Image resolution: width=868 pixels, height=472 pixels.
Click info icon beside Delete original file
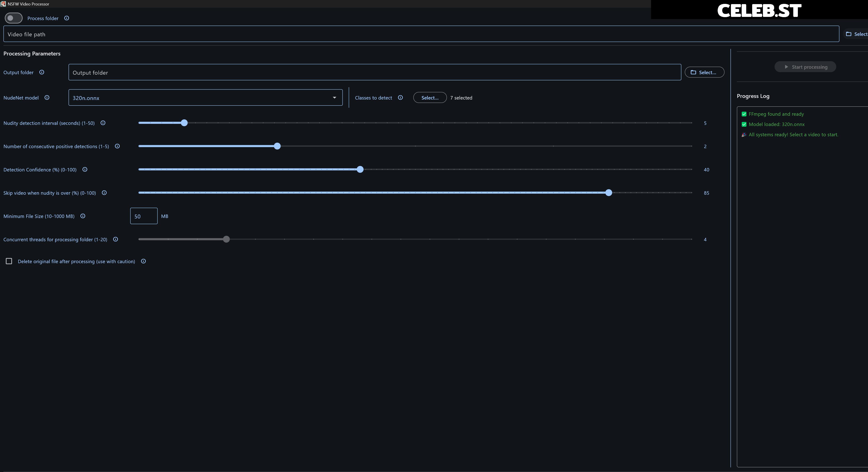(x=143, y=261)
